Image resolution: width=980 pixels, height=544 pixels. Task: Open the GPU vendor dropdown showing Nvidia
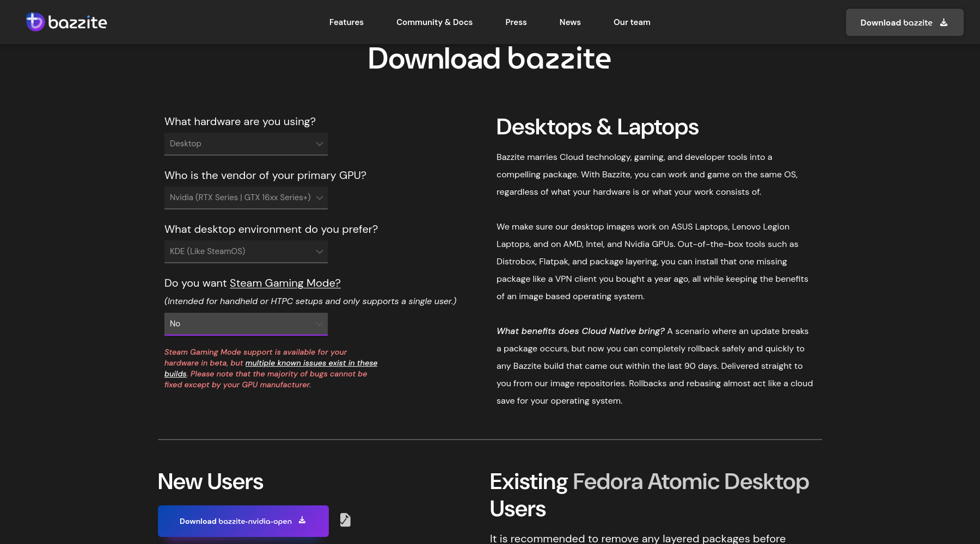[246, 197]
